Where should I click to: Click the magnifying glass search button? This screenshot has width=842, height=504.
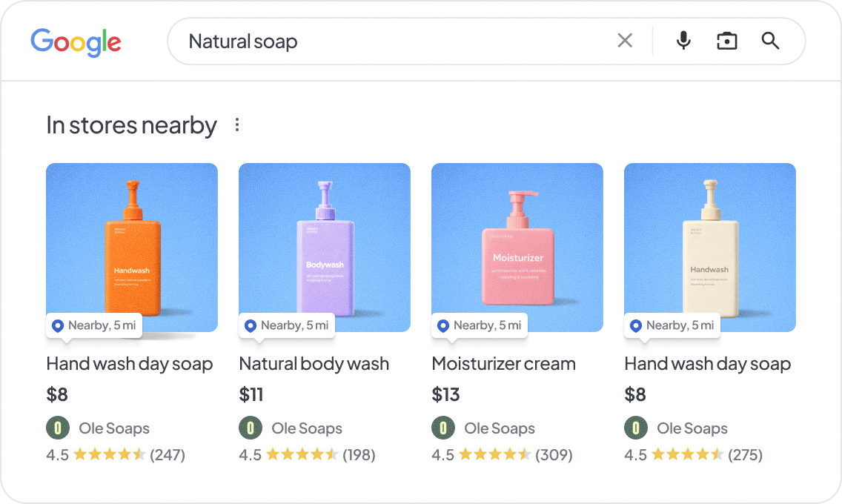coord(770,41)
